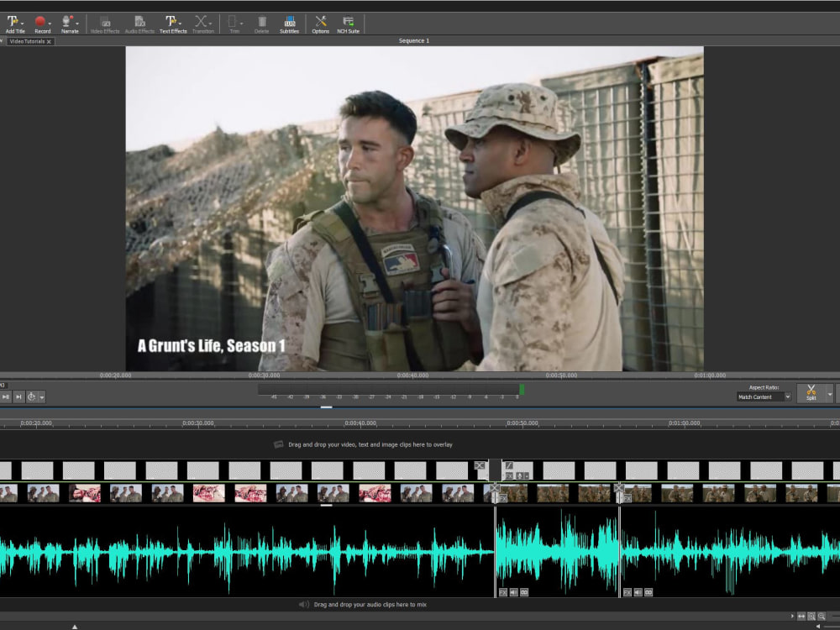Open the NCH Suite toolbar item

point(349,24)
